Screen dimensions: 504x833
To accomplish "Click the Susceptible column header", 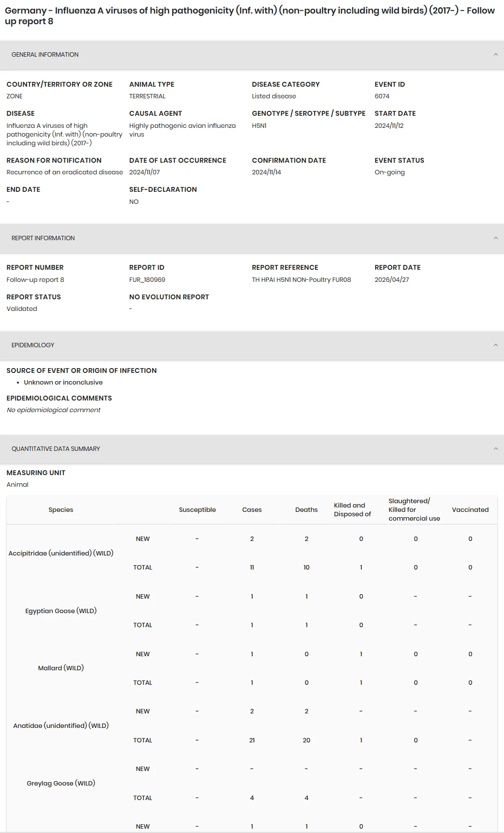I will click(197, 510).
